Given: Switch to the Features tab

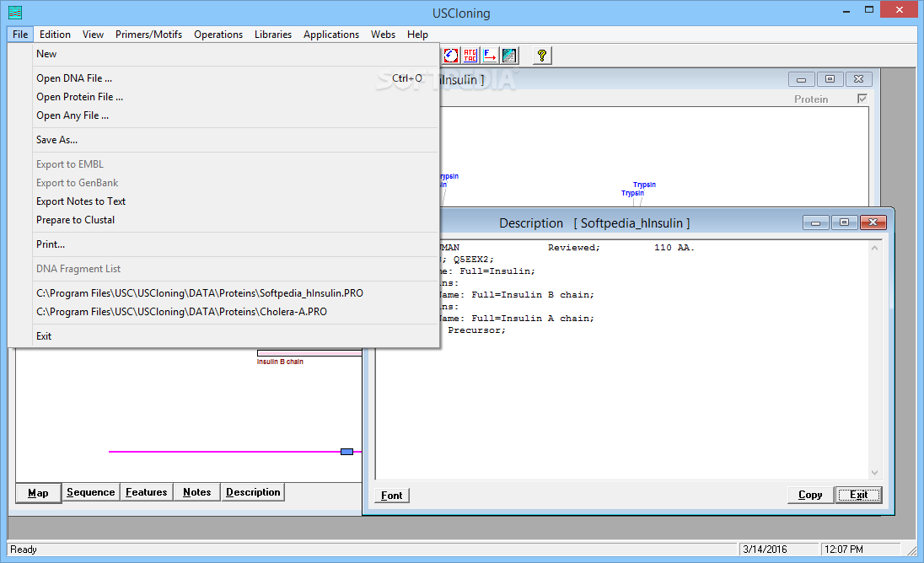Looking at the screenshot, I should (146, 492).
